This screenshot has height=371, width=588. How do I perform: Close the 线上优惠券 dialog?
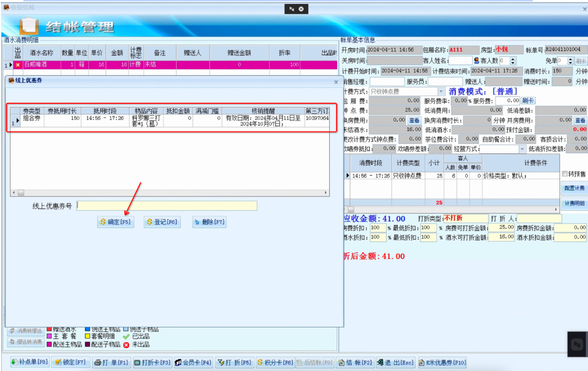[x=336, y=83]
